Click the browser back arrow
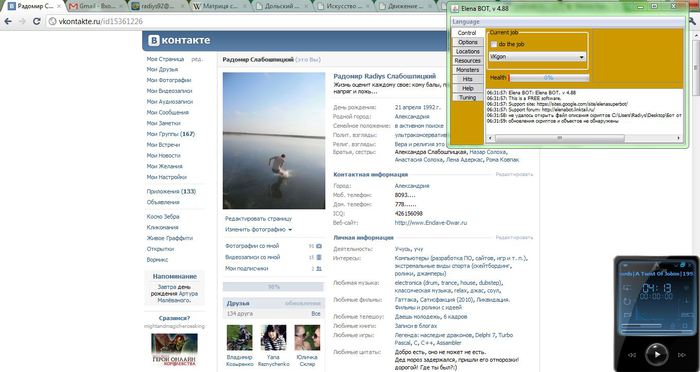 (x=8, y=21)
